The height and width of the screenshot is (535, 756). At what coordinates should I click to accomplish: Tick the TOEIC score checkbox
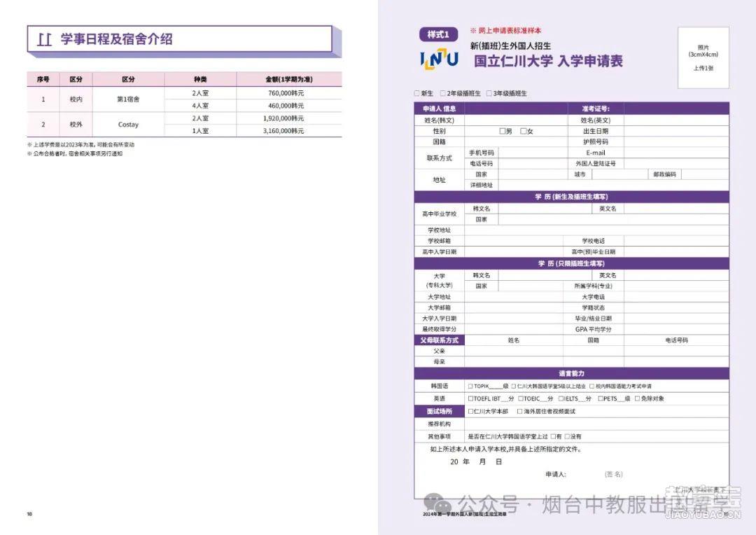(x=521, y=398)
